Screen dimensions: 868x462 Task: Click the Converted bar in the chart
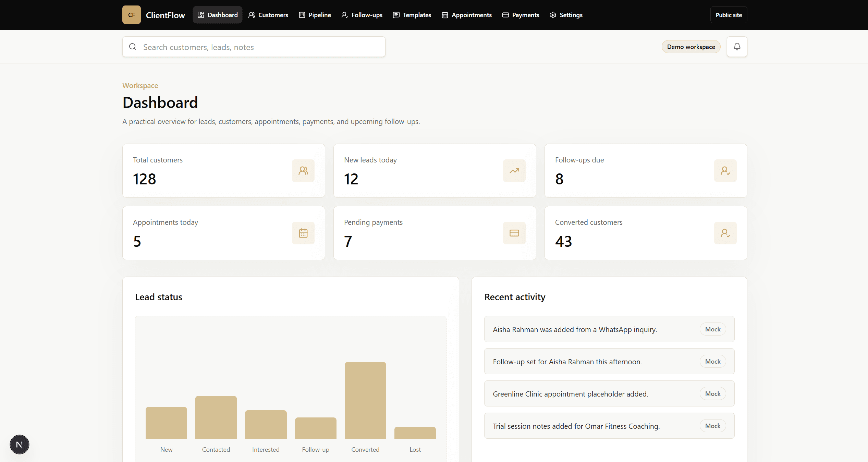(365, 400)
